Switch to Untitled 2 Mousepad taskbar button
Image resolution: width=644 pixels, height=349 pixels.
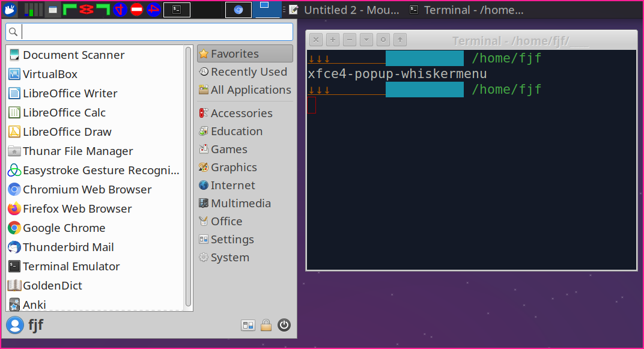[345, 10]
